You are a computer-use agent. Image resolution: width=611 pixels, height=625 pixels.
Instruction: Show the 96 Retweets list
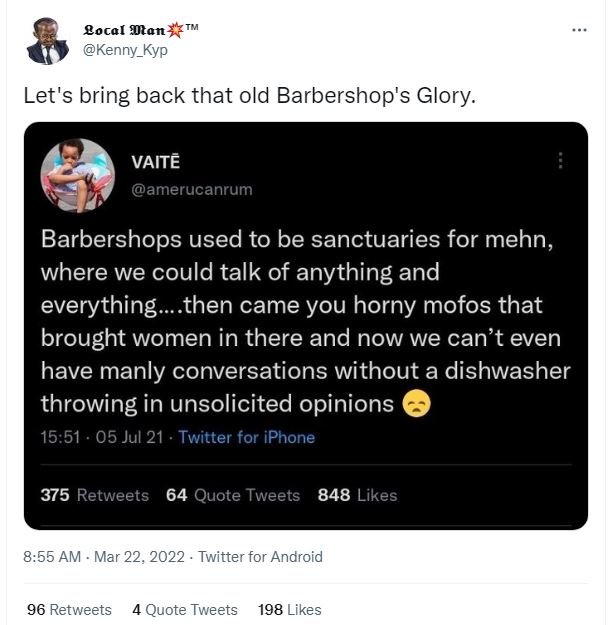click(69, 609)
